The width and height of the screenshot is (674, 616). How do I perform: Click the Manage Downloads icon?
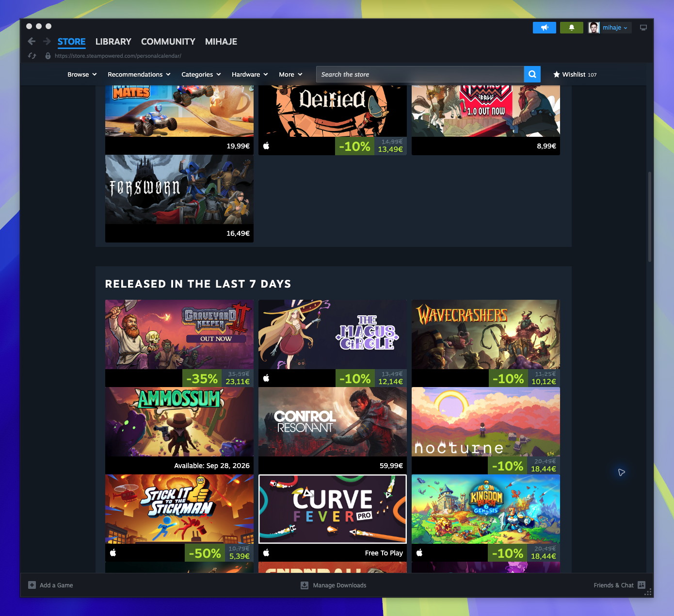point(305,585)
